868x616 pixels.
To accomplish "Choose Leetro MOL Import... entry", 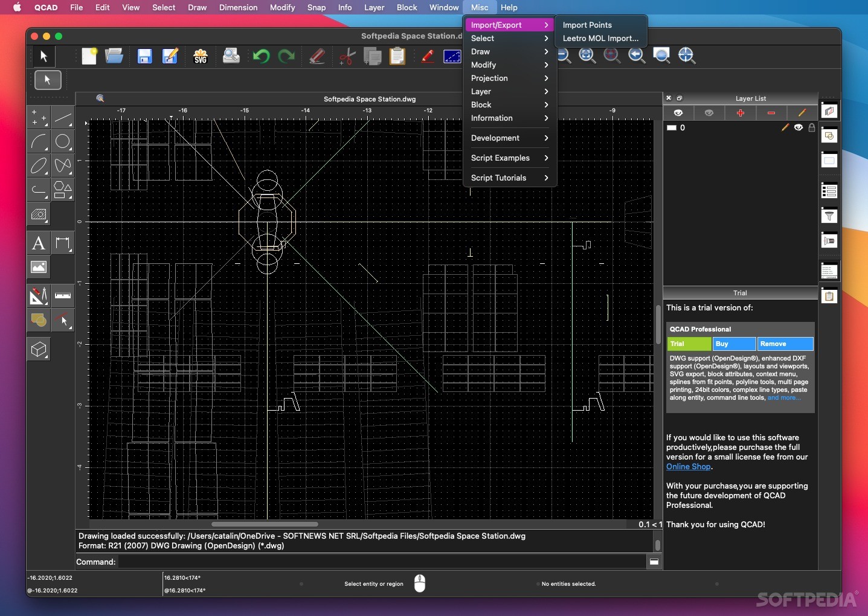I will point(600,38).
